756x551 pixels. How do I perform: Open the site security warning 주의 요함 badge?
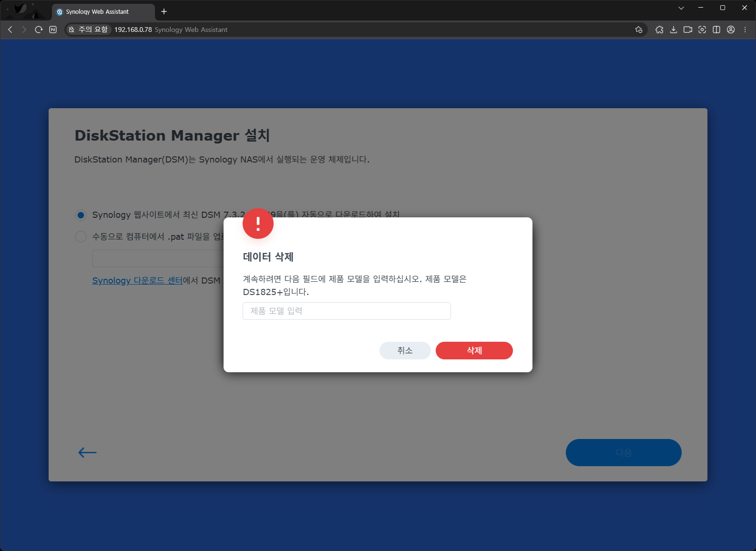[x=88, y=30]
